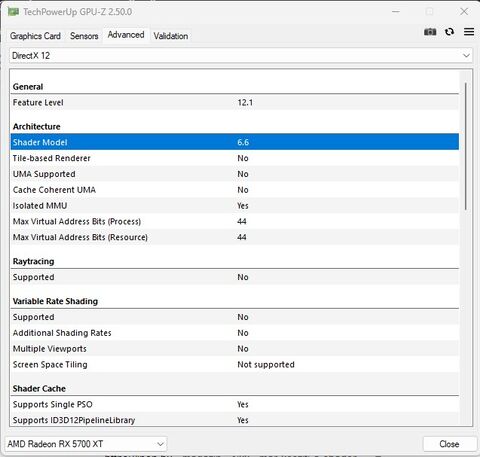Screen dimensions: 480x457
Task: Open the Sensors tab
Action: [84, 36]
